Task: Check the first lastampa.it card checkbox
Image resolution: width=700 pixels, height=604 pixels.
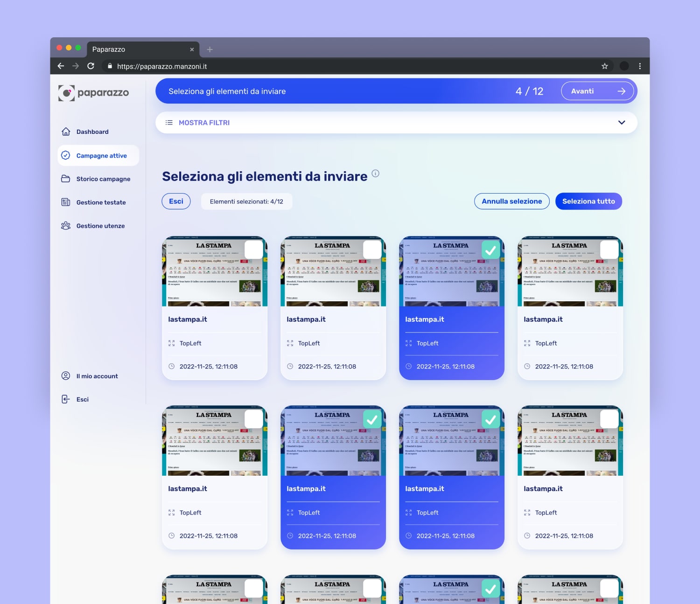Action: coord(253,250)
